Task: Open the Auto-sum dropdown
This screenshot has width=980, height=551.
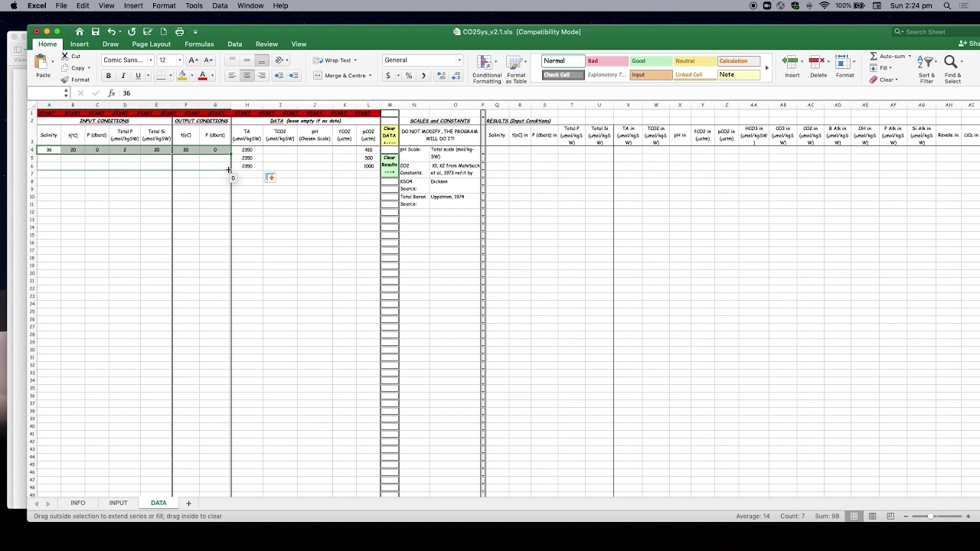Action: click(x=910, y=56)
